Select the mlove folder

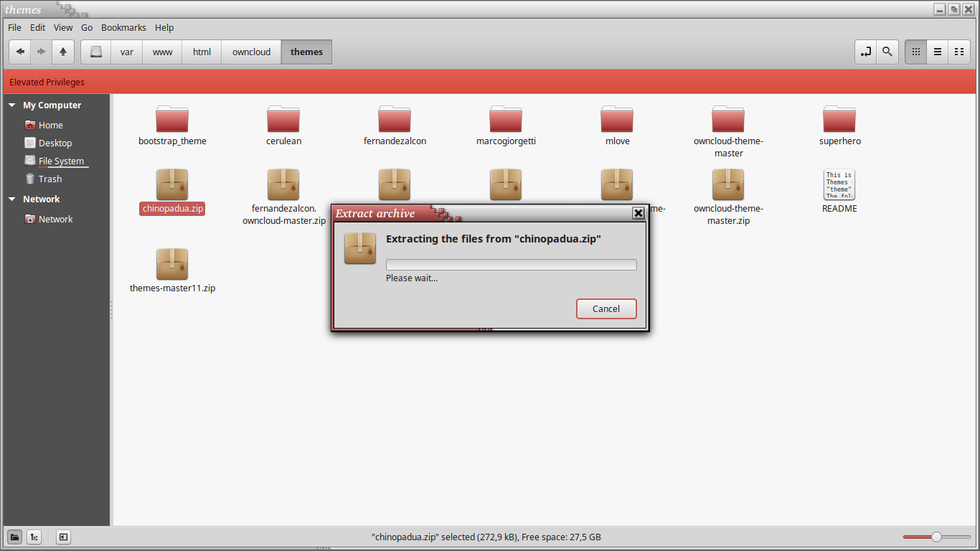617,125
